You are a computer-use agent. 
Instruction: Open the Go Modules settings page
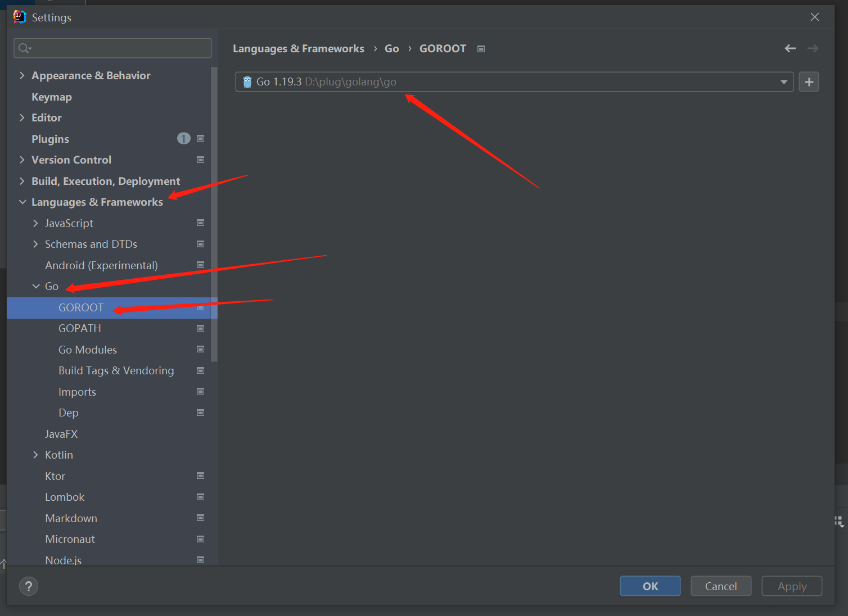click(88, 350)
